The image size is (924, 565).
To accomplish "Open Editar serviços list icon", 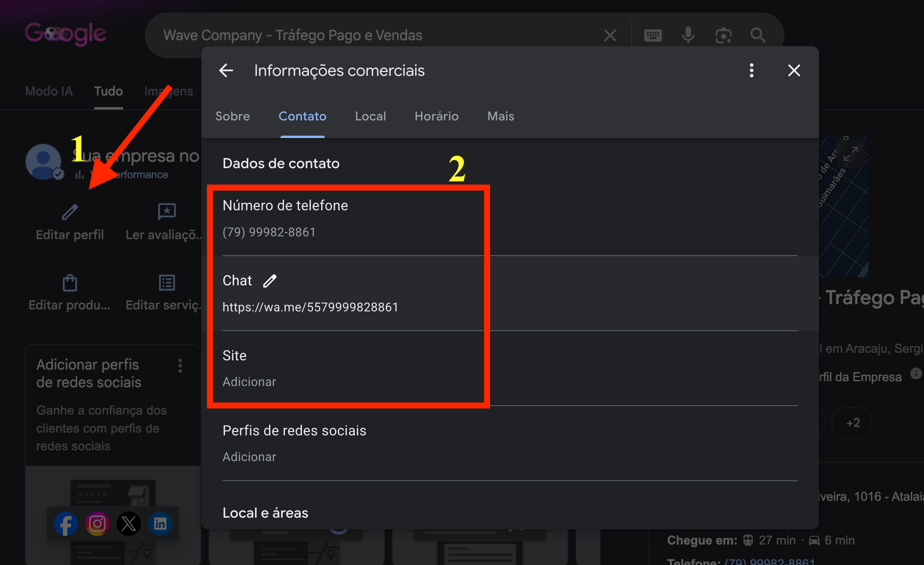I will point(167,283).
